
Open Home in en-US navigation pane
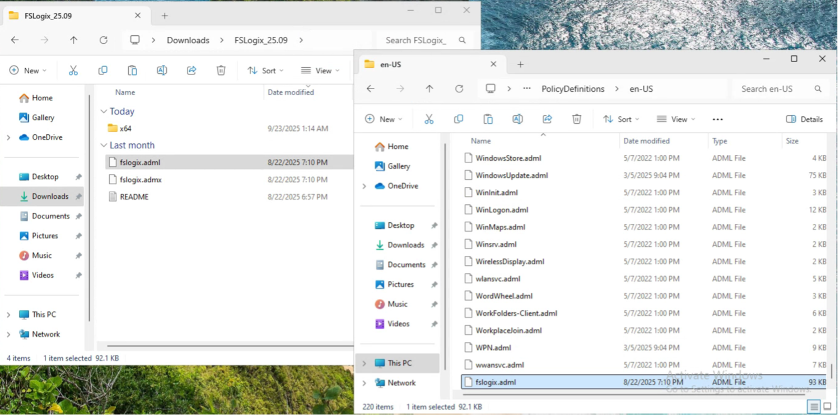(398, 146)
